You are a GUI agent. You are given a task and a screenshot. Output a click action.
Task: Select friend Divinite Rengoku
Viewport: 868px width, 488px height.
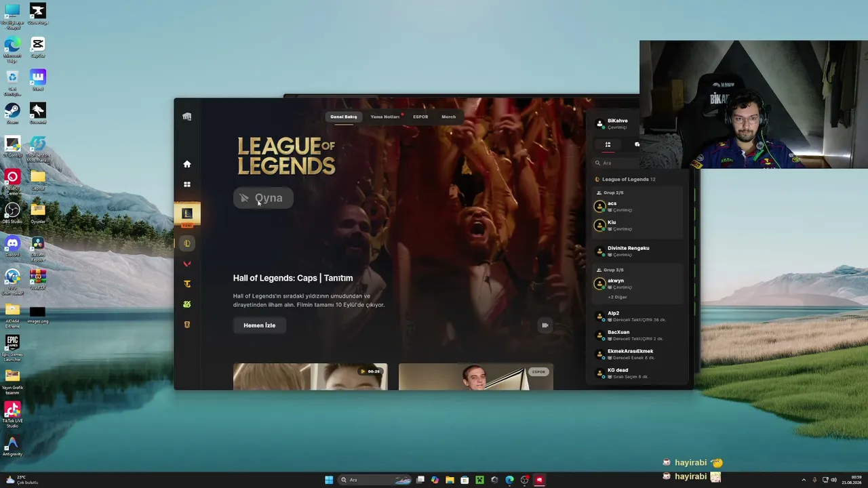pos(637,251)
